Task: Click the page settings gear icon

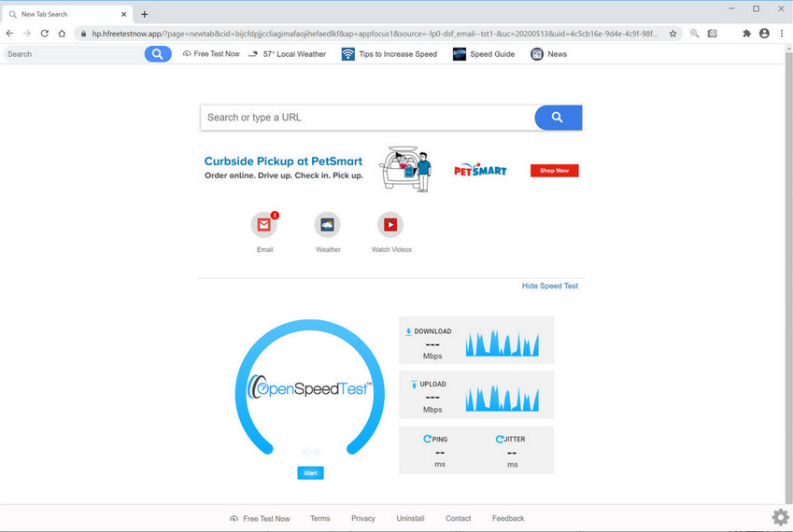Action: point(780,517)
